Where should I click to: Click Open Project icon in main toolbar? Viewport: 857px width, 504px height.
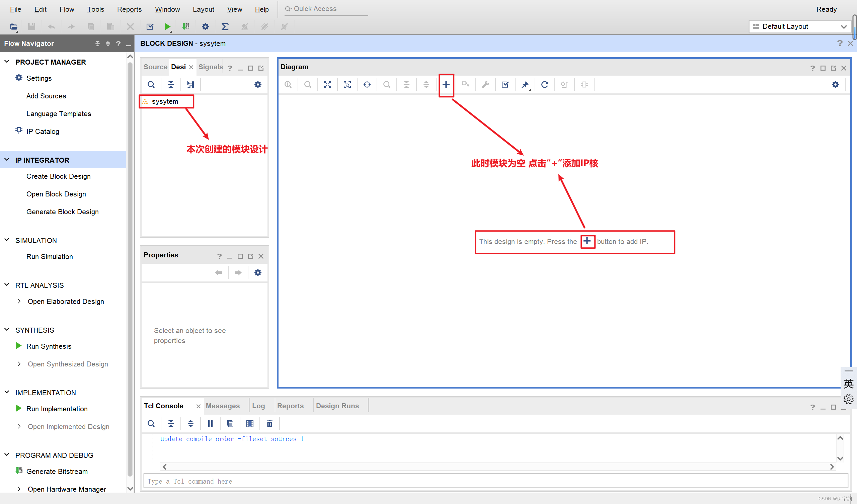pos(14,26)
